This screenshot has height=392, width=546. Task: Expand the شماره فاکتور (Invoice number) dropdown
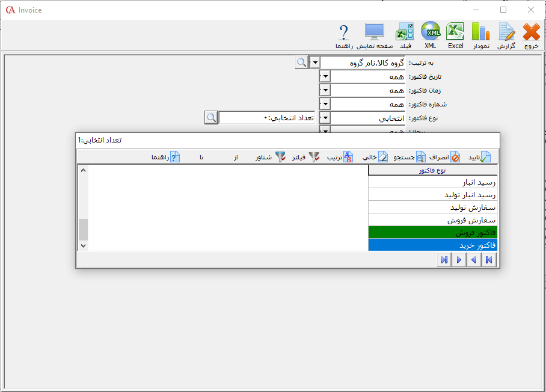coord(325,104)
